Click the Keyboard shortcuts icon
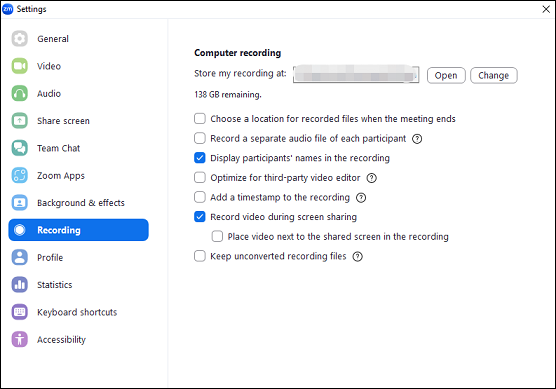The width and height of the screenshot is (556, 389). pos(20,312)
